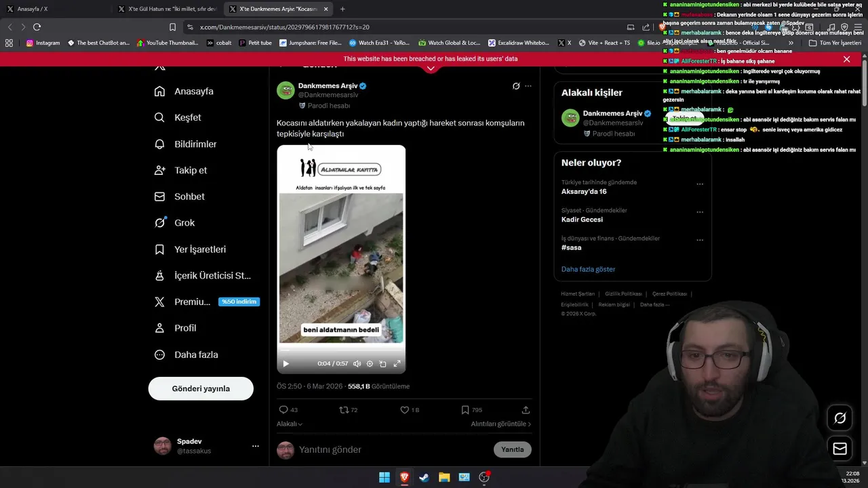Open the #sasa trend
This screenshot has width=868, height=488.
click(x=572, y=247)
